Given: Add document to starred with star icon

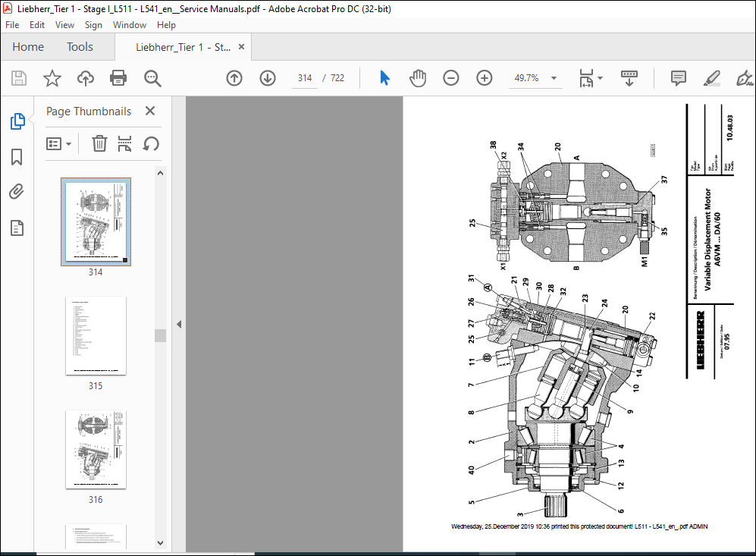Looking at the screenshot, I should click(x=52, y=78).
